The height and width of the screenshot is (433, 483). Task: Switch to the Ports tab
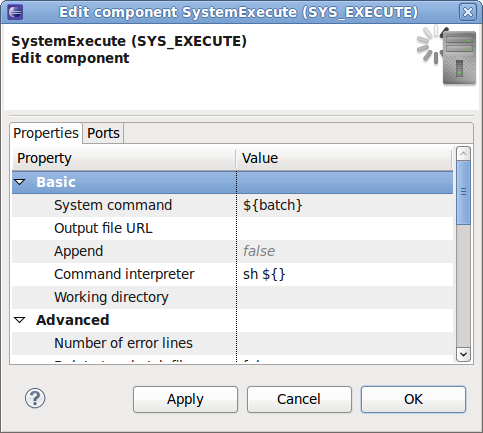tap(103, 133)
